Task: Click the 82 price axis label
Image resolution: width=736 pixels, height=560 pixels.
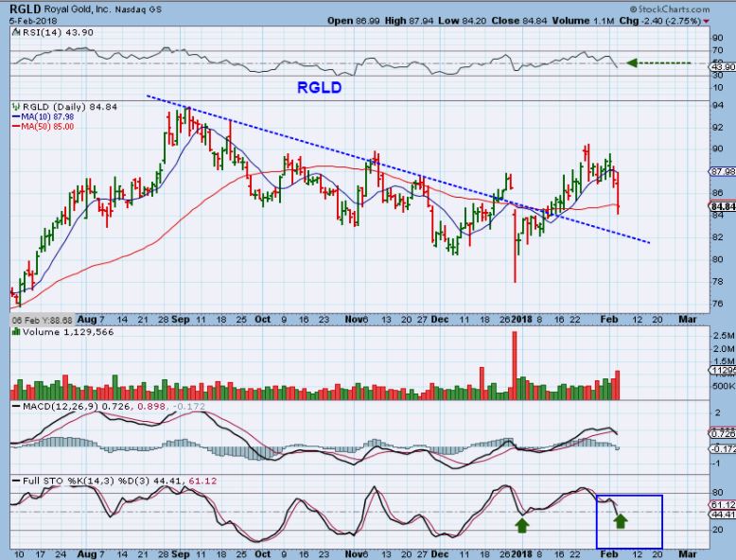Action: (718, 237)
